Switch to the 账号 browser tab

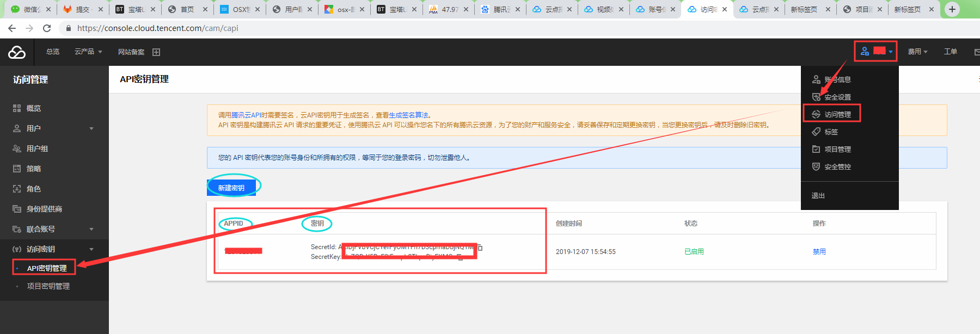pyautogui.click(x=657, y=9)
